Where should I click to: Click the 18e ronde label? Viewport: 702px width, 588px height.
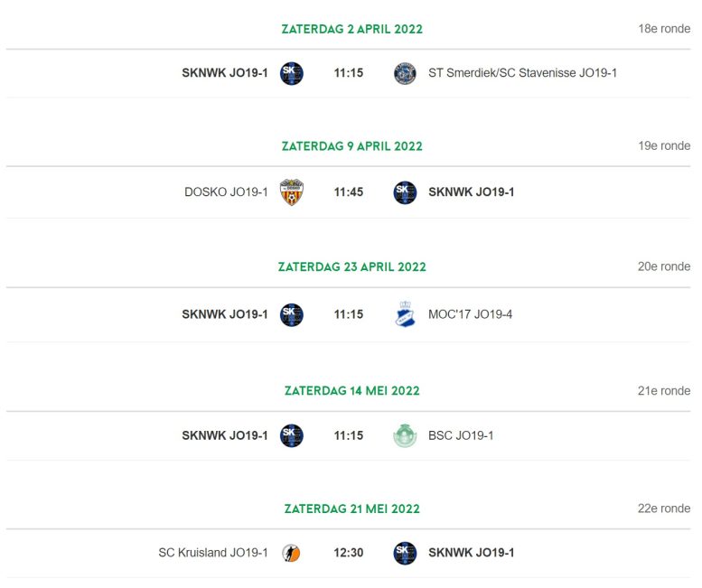pos(664,29)
